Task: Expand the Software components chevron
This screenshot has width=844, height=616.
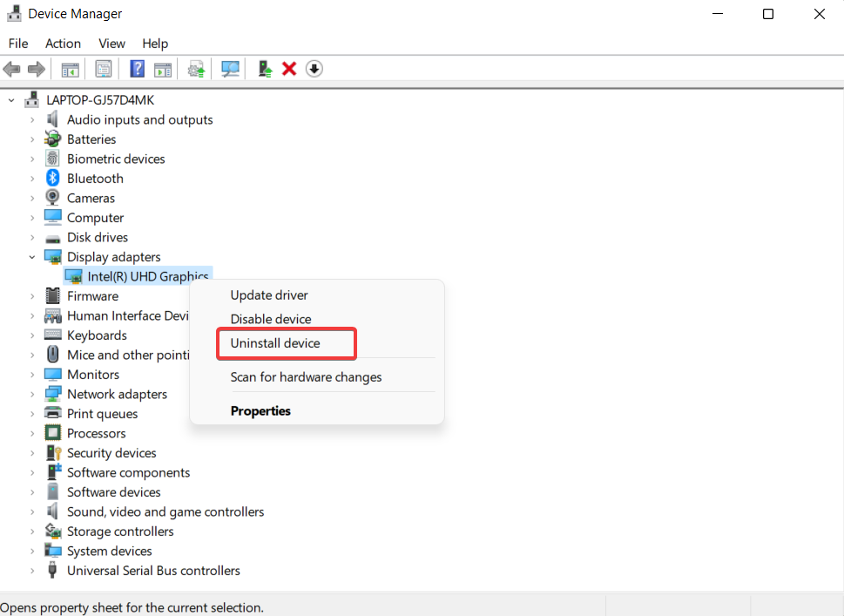Action: coord(32,472)
